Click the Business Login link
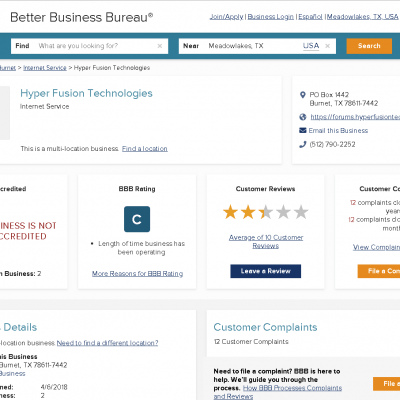This screenshot has width=400, height=400. click(x=271, y=17)
